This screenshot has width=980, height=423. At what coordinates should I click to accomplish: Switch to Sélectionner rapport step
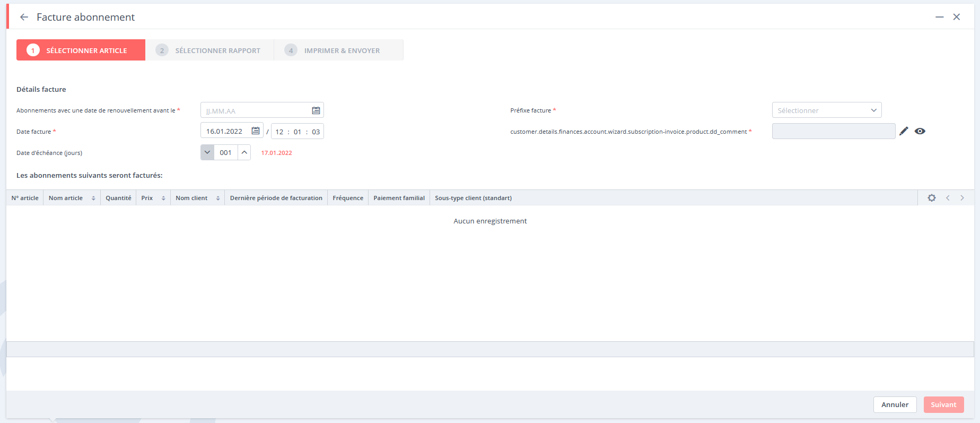click(x=209, y=50)
